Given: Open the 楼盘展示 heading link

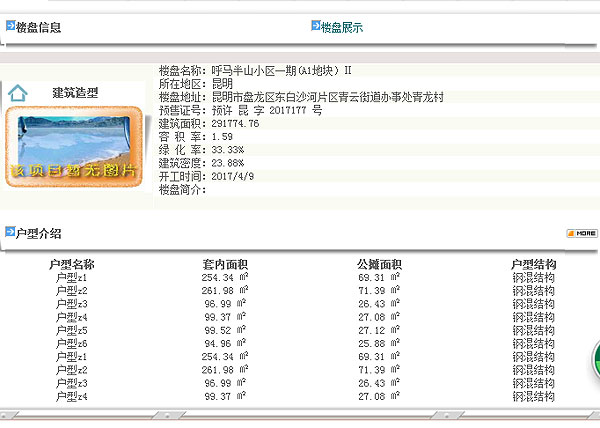Looking at the screenshot, I should [x=342, y=28].
